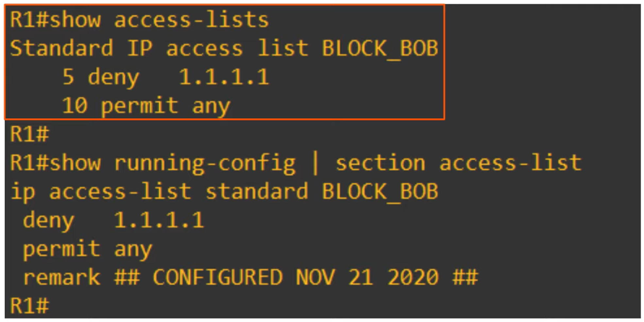The height and width of the screenshot is (322, 644).
Task: Click "access-list" after the word section
Action: click(510, 163)
